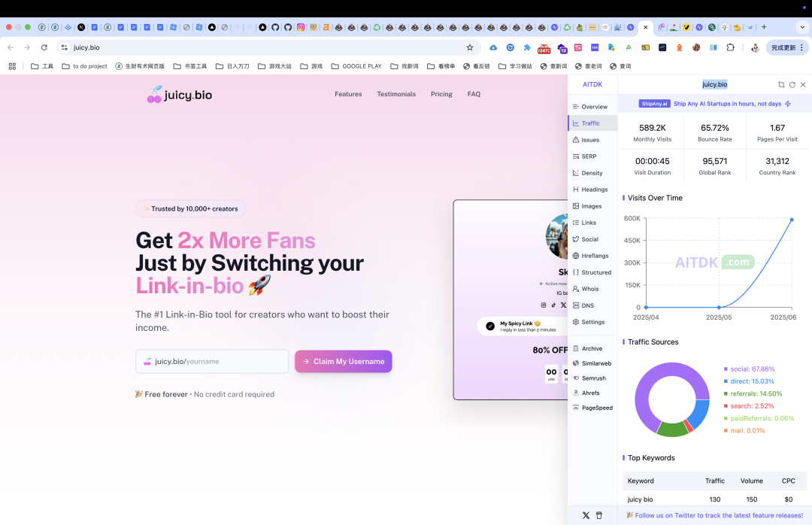The image size is (812, 525).
Task: Open the 工具 bookmarks folder
Action: (x=42, y=66)
